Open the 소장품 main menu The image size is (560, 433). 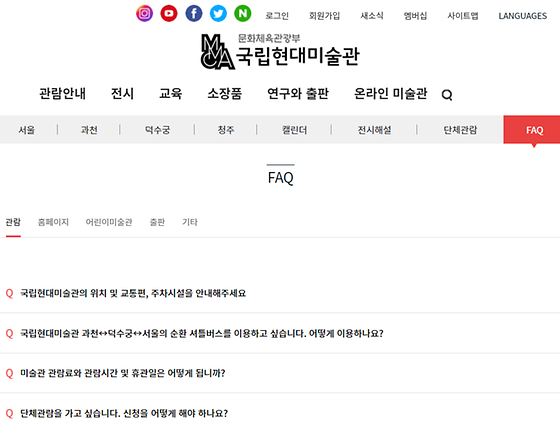pyautogui.click(x=225, y=94)
